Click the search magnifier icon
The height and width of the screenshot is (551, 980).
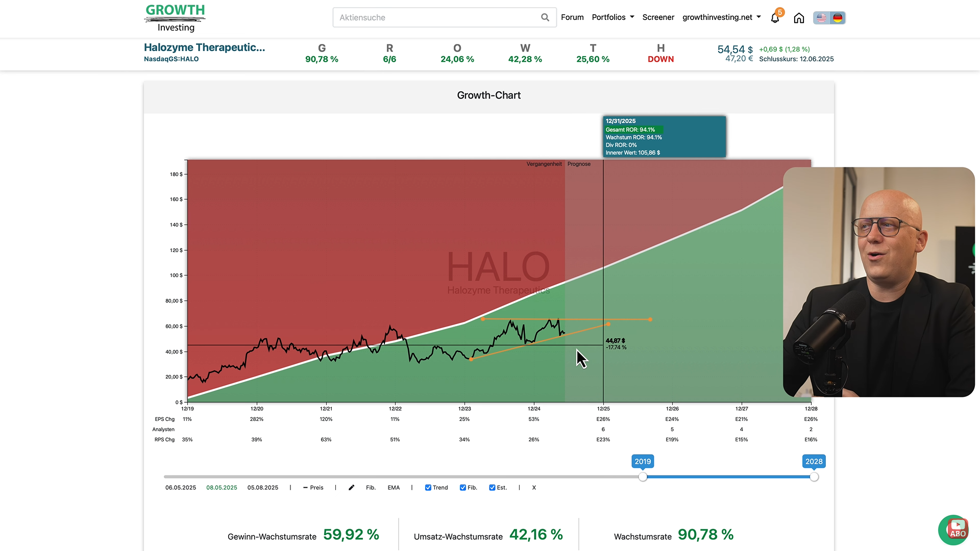pyautogui.click(x=545, y=17)
